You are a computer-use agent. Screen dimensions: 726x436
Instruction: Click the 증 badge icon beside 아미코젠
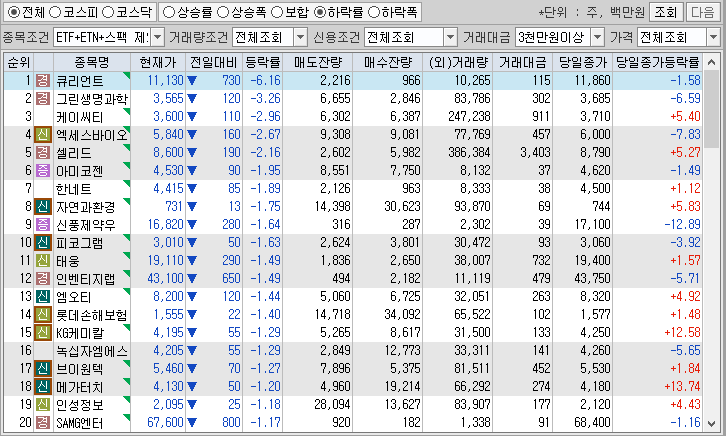(x=43, y=171)
